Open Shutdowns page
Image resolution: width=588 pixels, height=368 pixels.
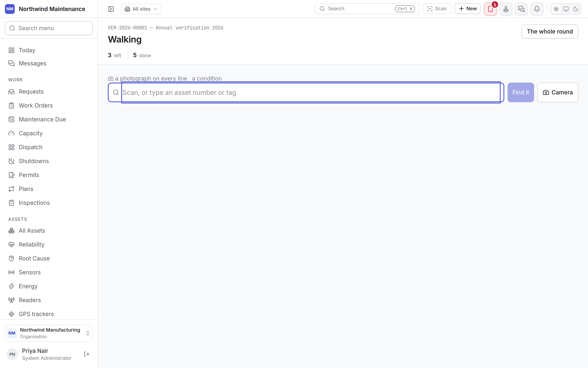49,161
